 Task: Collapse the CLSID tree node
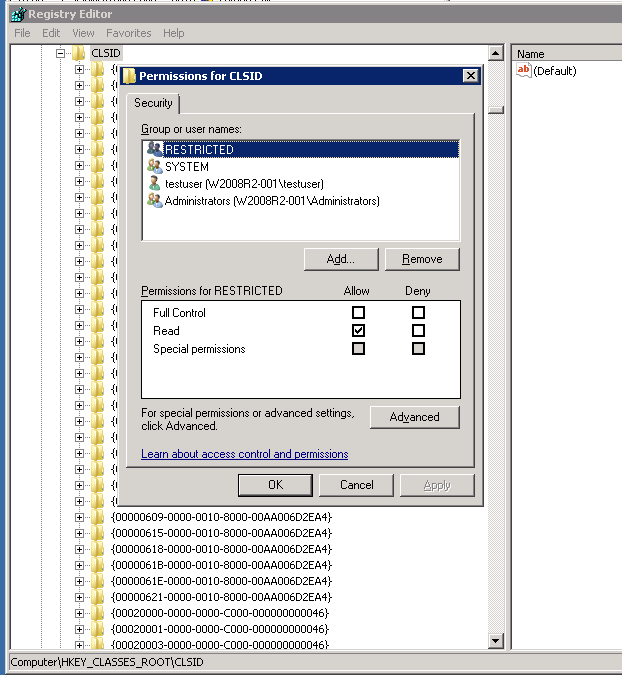pyautogui.click(x=61, y=53)
